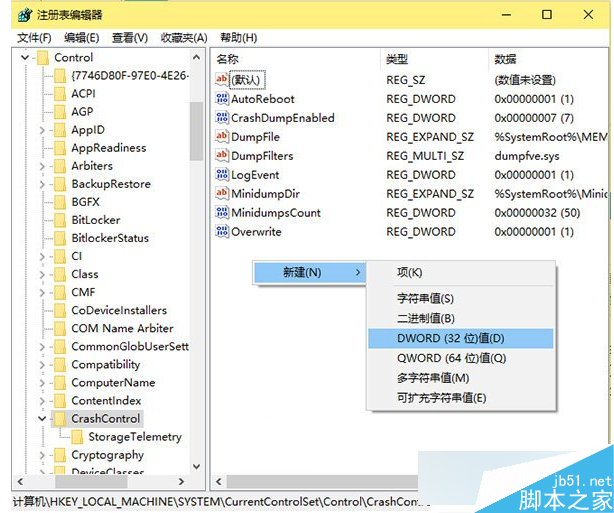The image size is (614, 513).
Task: Expand the ComputerName key
Action: point(42,383)
